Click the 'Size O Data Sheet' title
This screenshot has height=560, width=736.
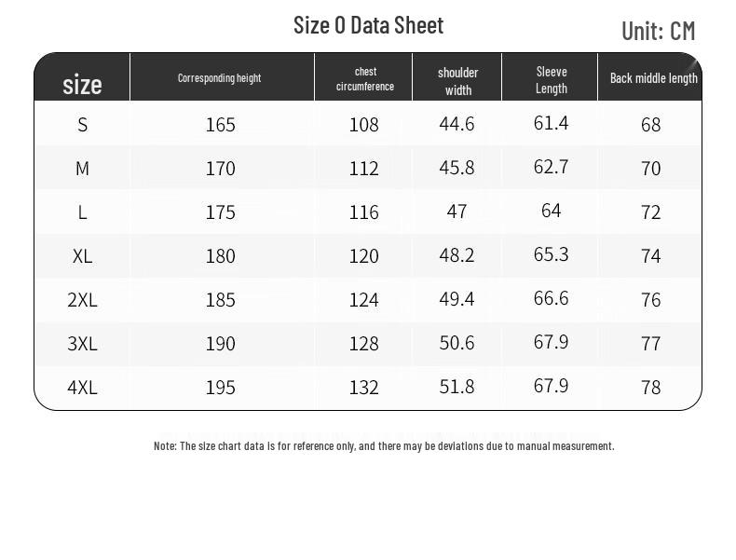(368, 25)
